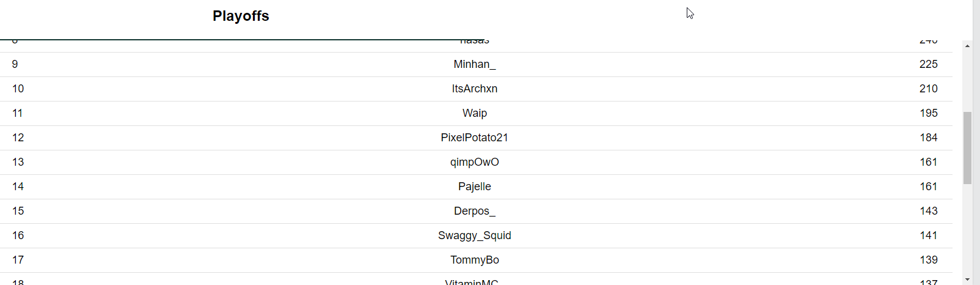980x285 pixels.
Task: Click on player Pajelle
Action: click(475, 187)
